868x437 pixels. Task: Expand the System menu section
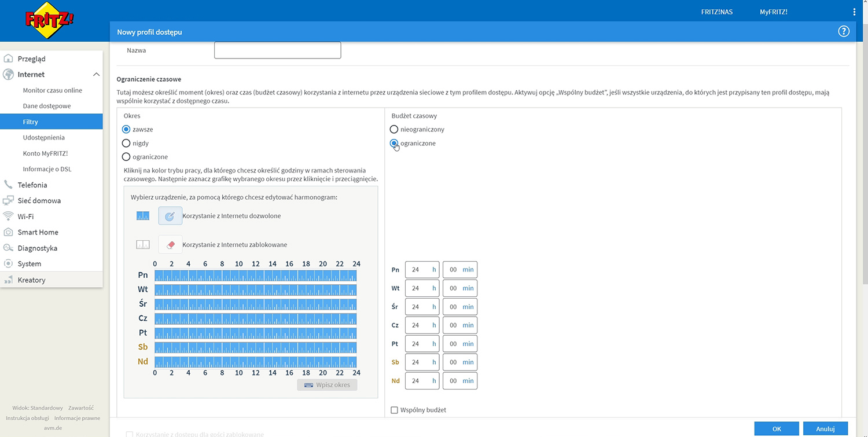click(x=29, y=264)
